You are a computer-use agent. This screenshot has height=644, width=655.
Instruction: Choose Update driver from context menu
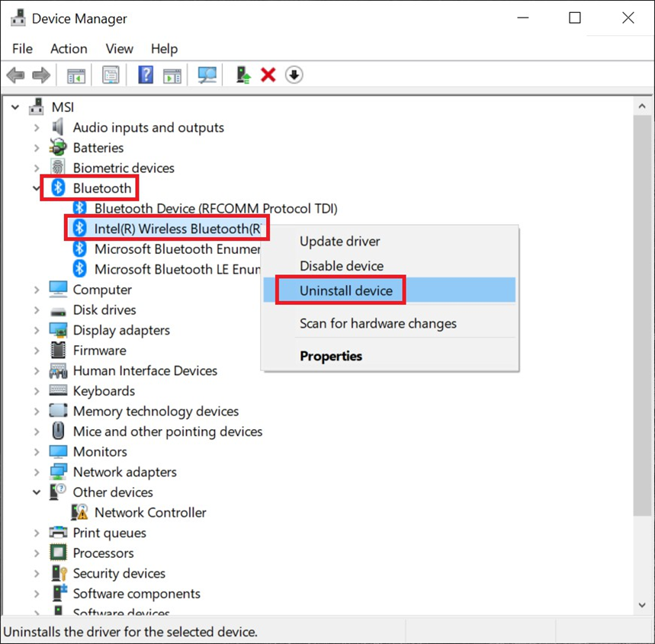tap(389, 242)
